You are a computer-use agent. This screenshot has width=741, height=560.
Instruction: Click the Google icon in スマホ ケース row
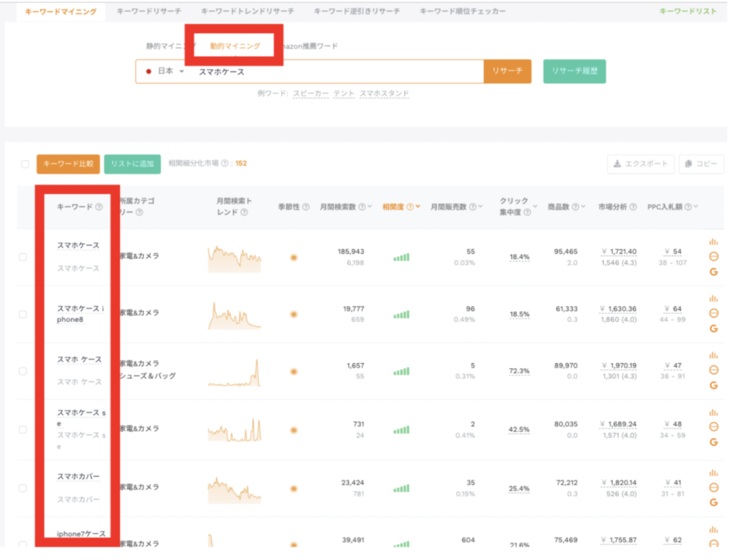714,386
